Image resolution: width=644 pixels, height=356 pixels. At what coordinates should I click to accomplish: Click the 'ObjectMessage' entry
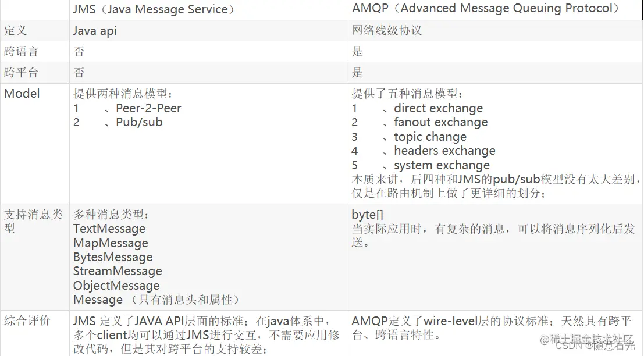(x=116, y=286)
